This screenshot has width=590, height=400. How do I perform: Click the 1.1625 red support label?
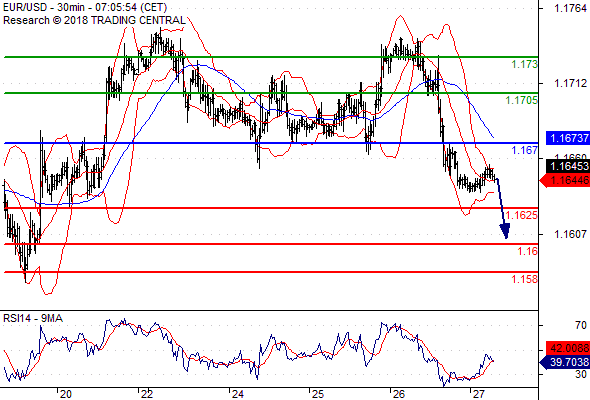pos(522,215)
